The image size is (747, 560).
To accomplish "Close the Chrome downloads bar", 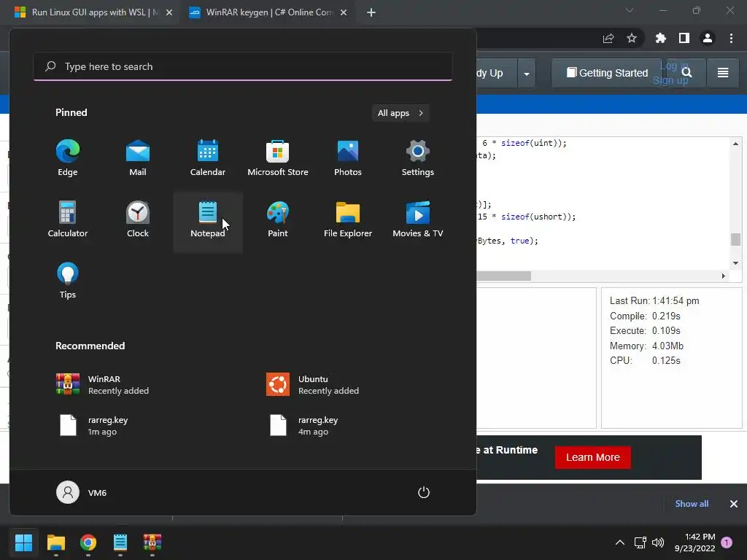I will [x=734, y=504].
